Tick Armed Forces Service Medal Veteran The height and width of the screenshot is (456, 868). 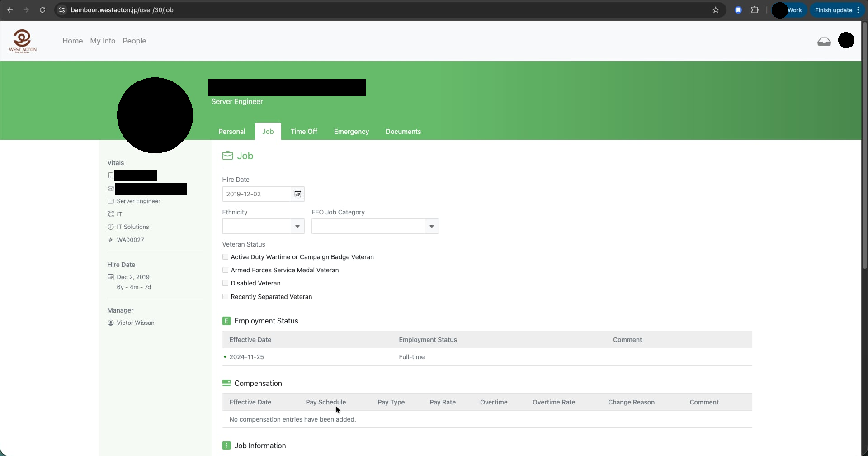coord(225,270)
